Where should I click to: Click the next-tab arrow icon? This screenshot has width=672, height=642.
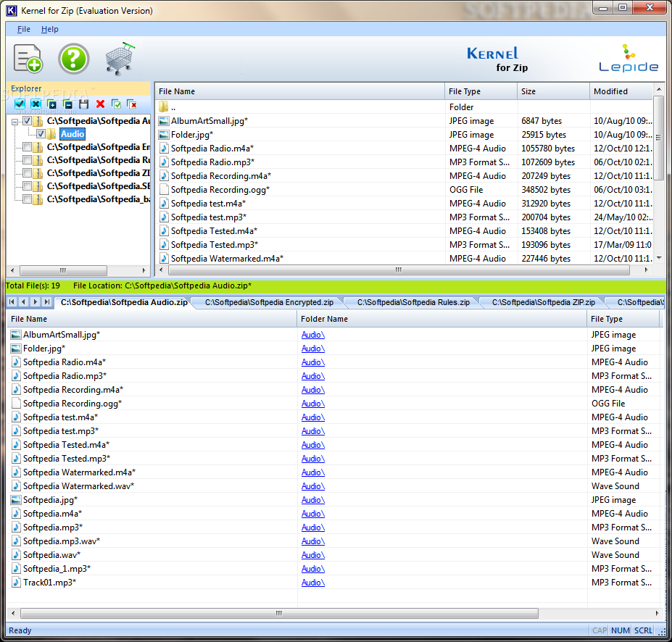35,302
